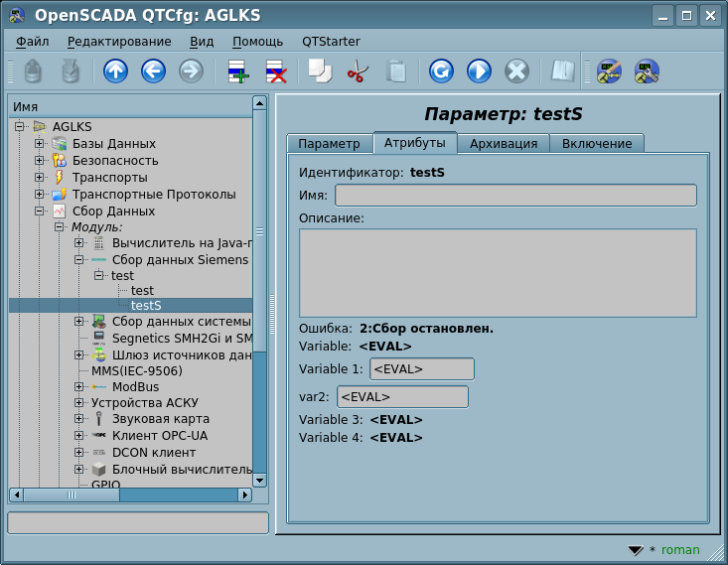
Task: Expand the Базы Данных tree node
Action: point(40,144)
